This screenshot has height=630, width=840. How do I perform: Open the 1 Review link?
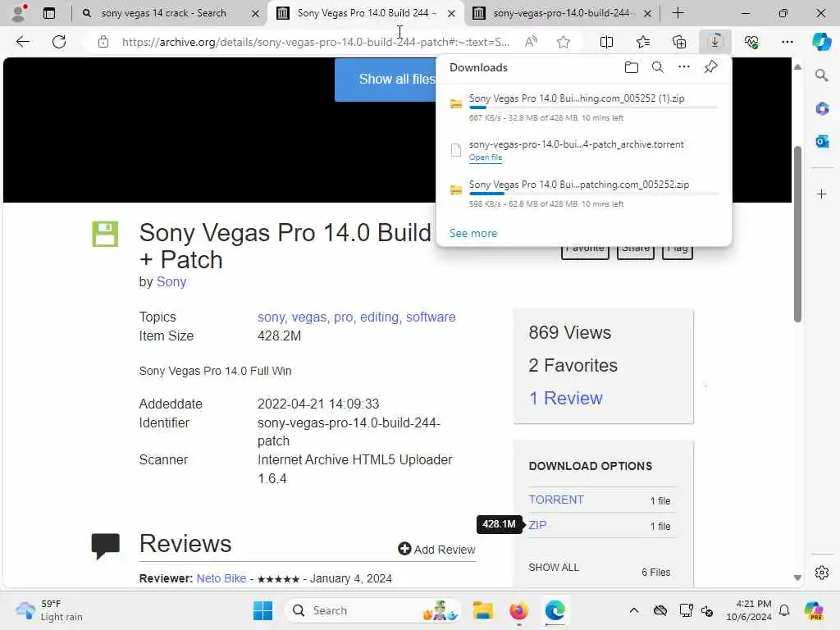566,398
